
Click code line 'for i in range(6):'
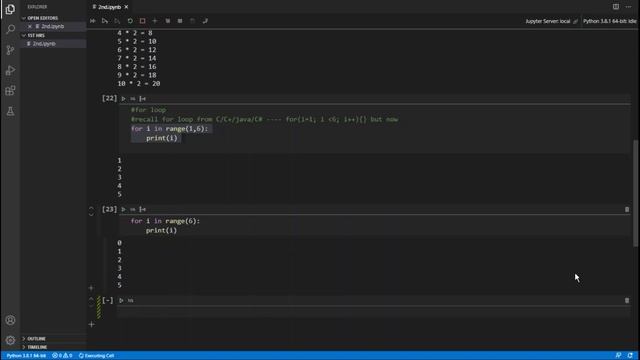[x=165, y=221]
